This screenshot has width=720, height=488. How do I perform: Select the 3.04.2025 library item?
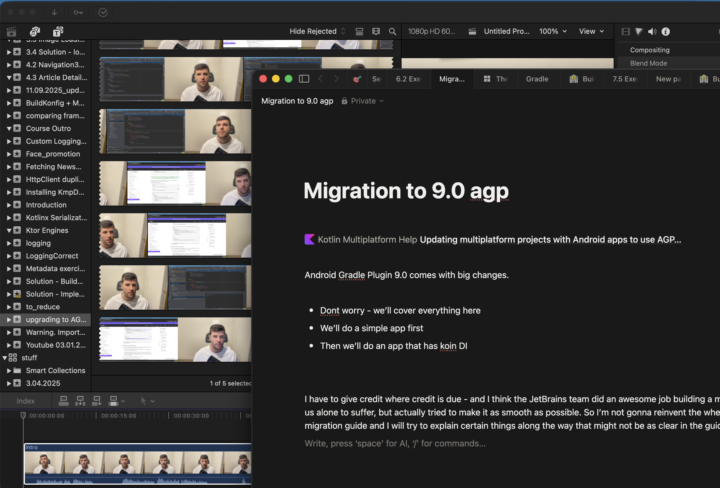point(43,383)
